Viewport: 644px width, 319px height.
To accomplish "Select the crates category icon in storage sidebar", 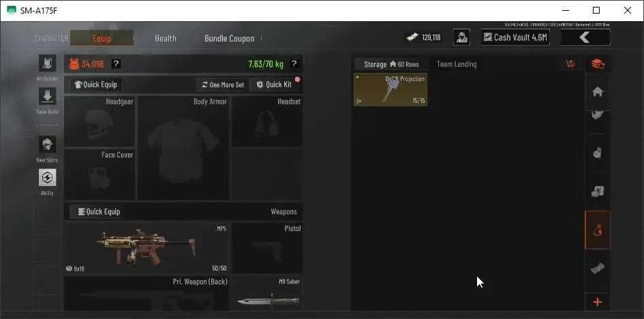I will (x=598, y=192).
